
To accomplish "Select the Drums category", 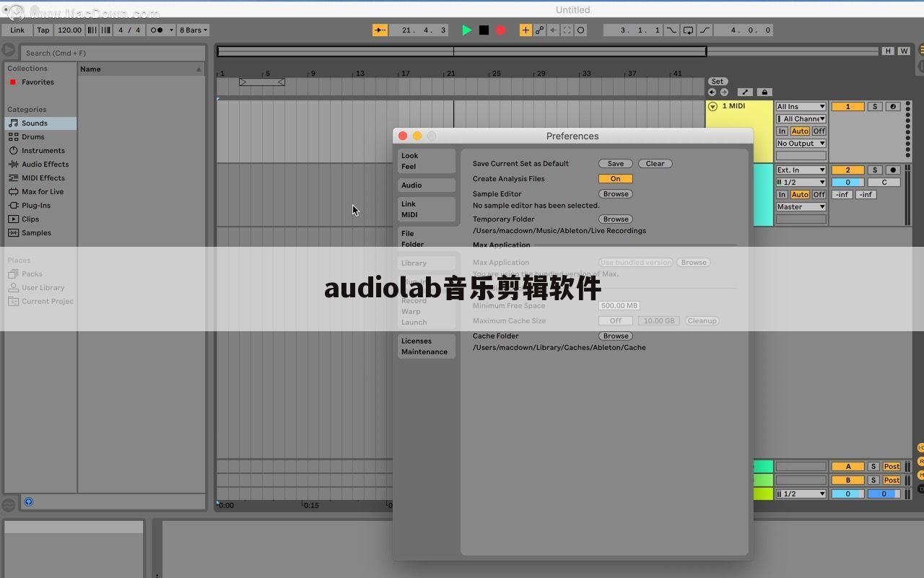I will tap(40, 137).
